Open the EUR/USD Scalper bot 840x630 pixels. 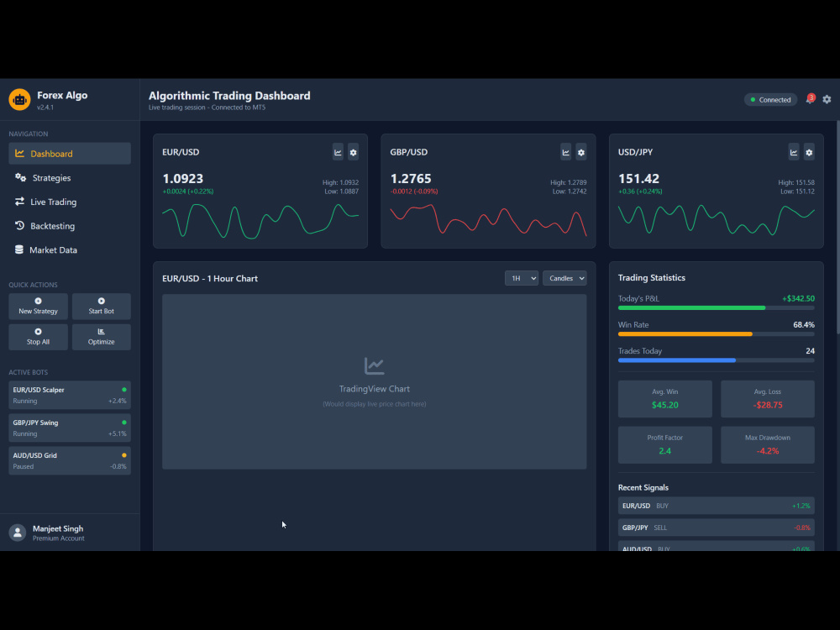coord(70,396)
